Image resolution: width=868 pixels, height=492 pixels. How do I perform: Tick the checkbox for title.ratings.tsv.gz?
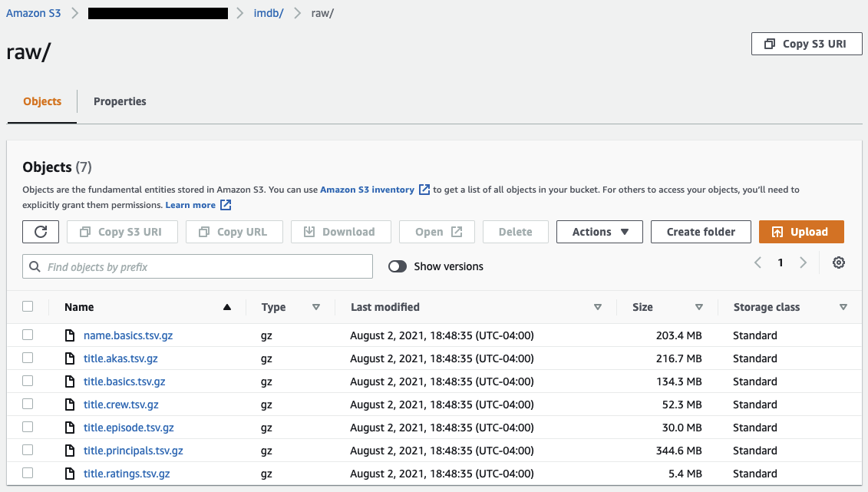pos(28,473)
